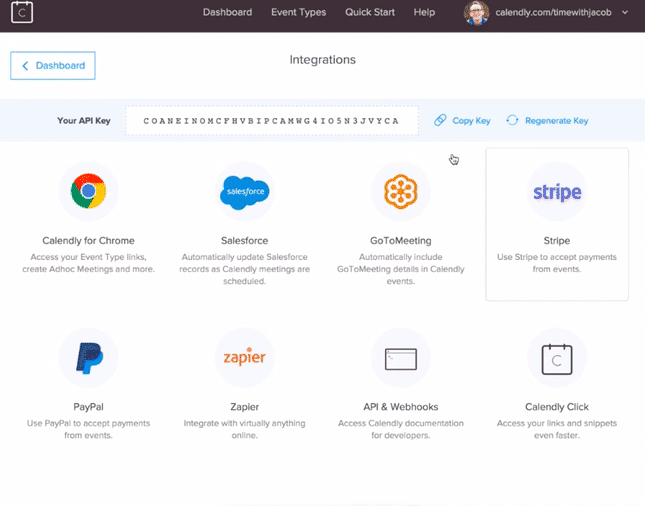Click the Integrations page heading
This screenshot has height=506, width=645.
[322, 60]
